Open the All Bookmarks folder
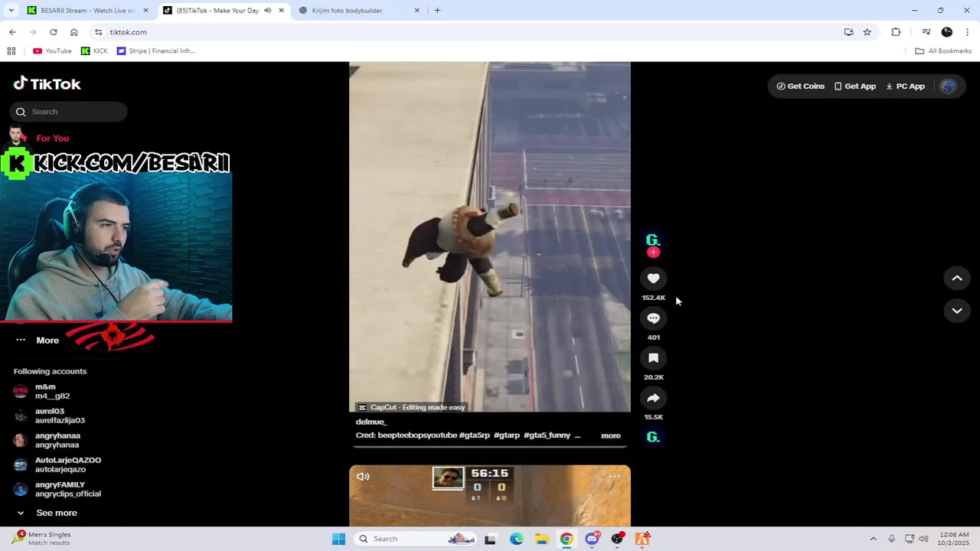980x551 pixels. [x=943, y=51]
